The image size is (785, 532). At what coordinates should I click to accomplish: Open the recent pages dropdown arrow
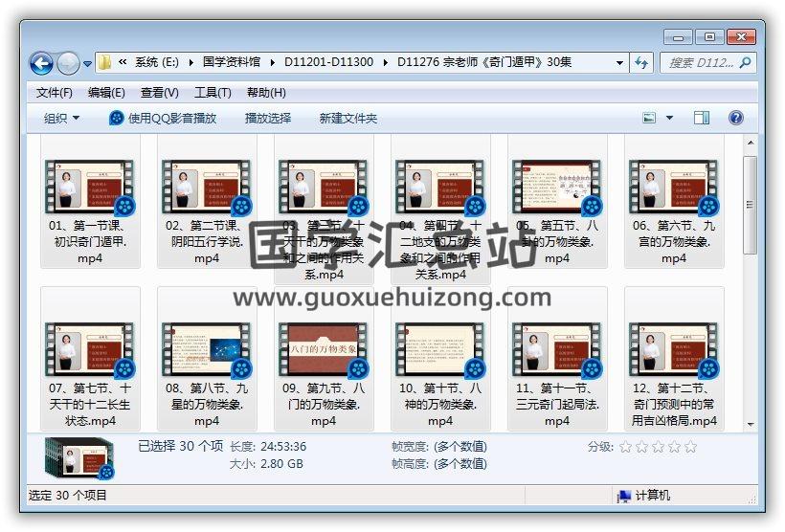pos(88,64)
